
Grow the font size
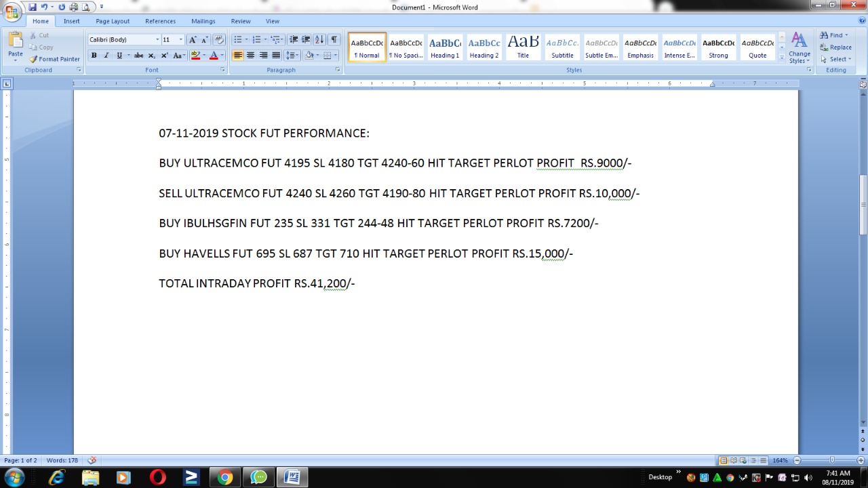tap(193, 40)
